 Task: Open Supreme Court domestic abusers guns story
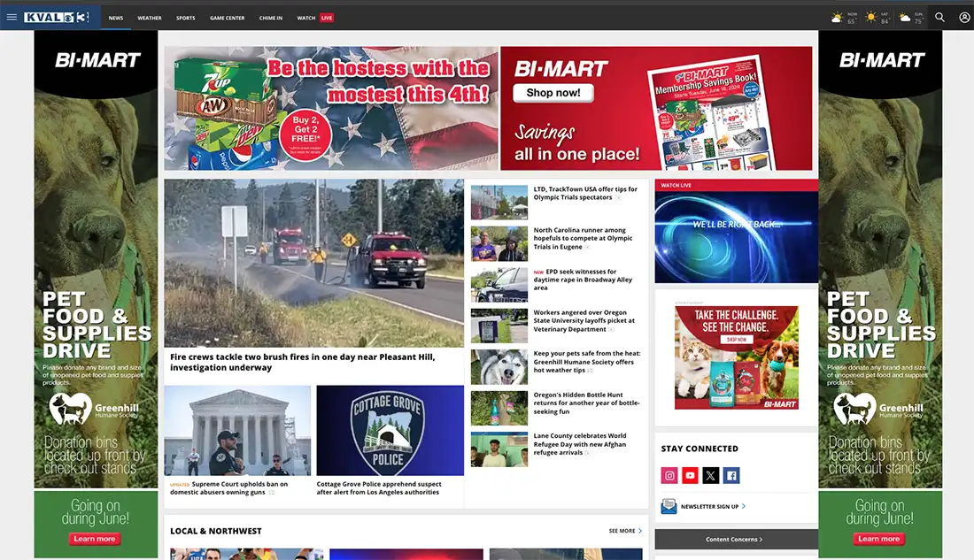tap(228, 488)
